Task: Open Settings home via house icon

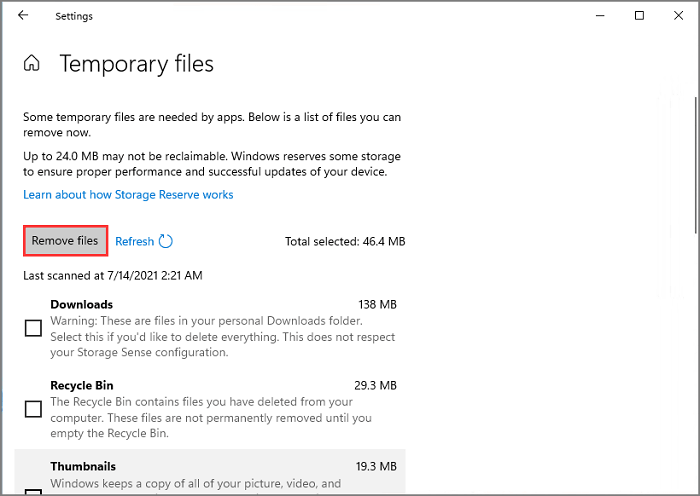Action: [32, 64]
